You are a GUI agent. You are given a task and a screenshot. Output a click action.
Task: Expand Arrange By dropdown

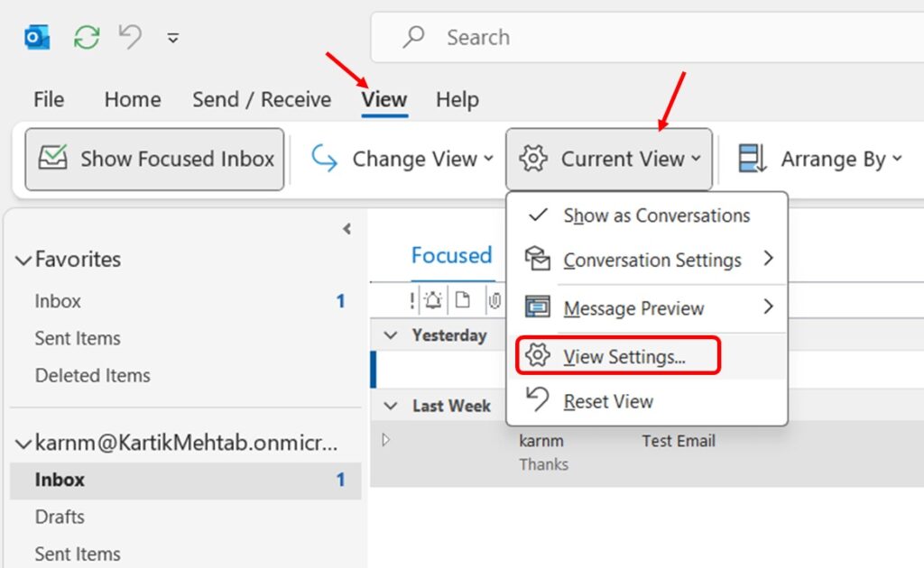(x=820, y=159)
